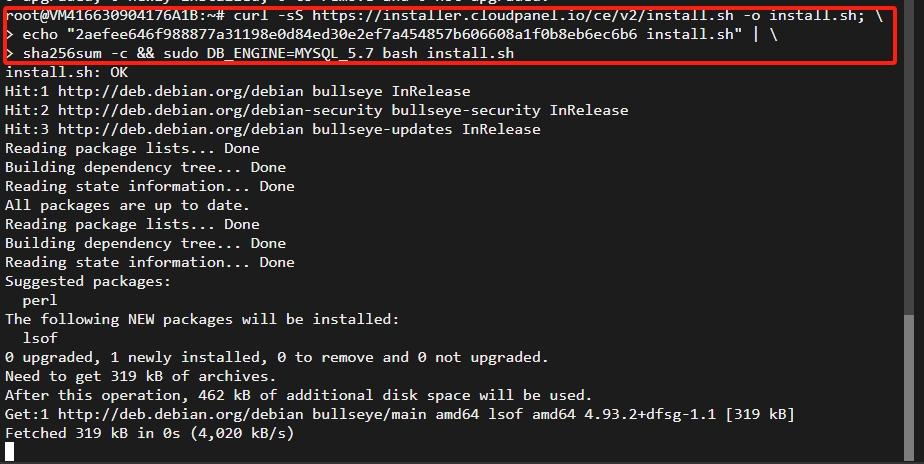
Task: Click the blinking cursor block at bottom
Action: tap(9, 452)
